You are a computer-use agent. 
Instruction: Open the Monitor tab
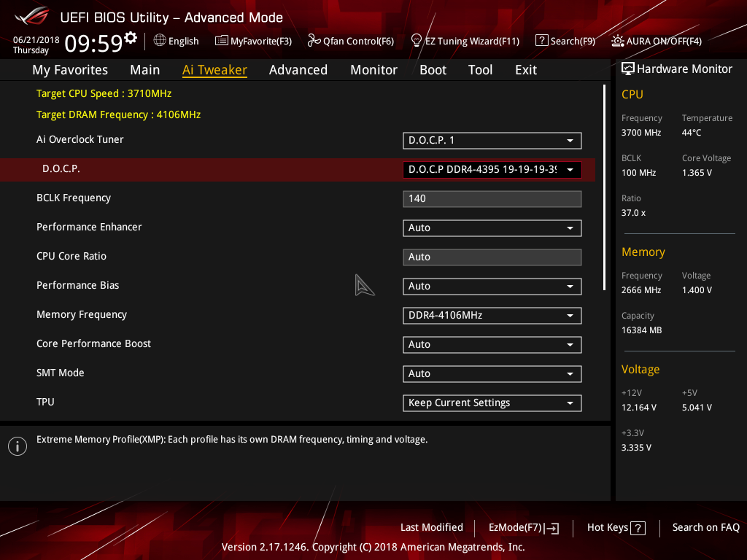tap(373, 70)
